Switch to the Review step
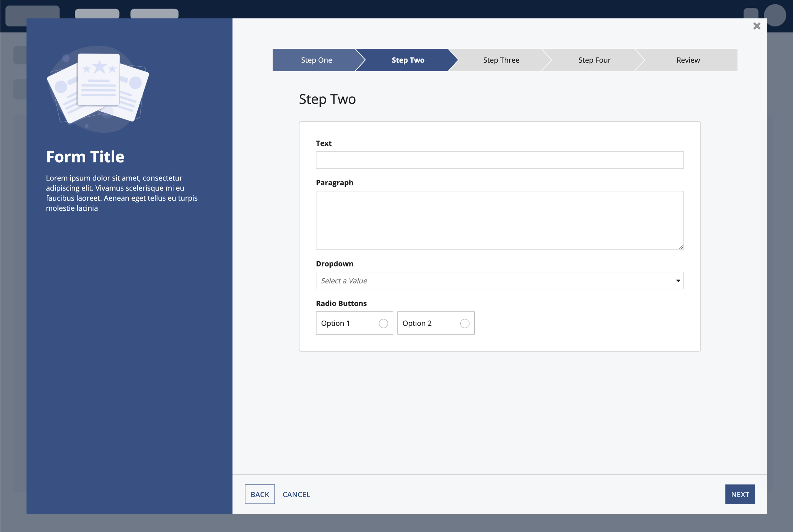Screen dimensions: 793x532 click(688, 60)
